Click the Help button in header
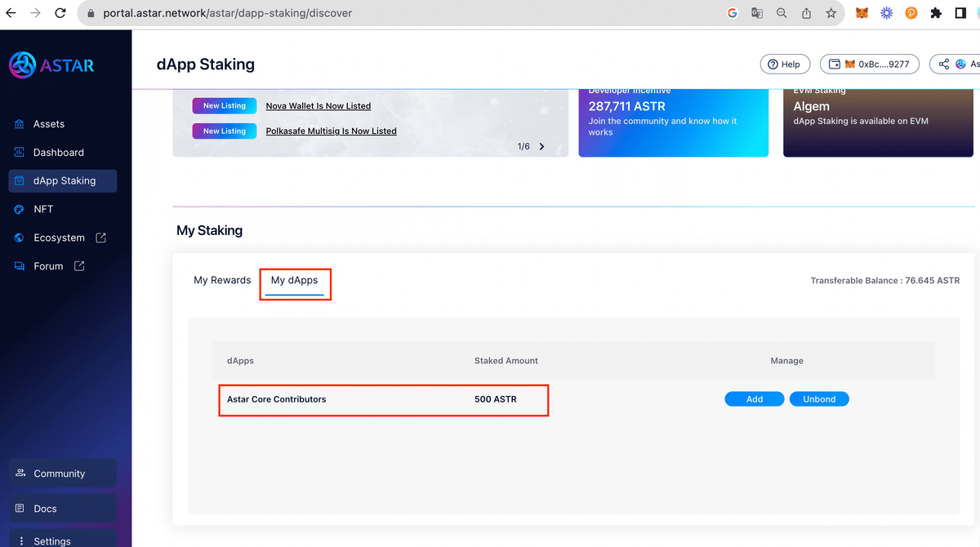Screen dimensions: 980x547 tap(785, 64)
